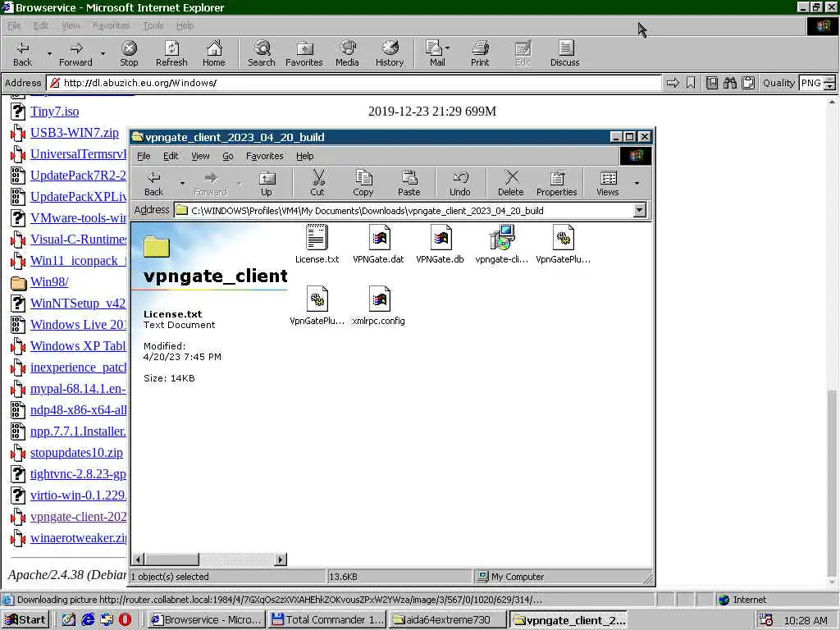Open Favorites menu in folder window
The width and height of the screenshot is (840, 630).
point(265,156)
